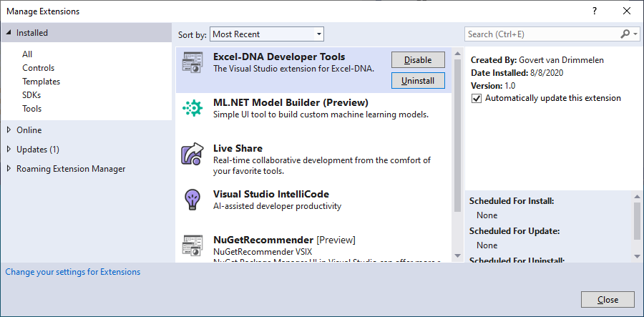Click the Visual Studio IntelliCode lightbulb icon

pyautogui.click(x=192, y=200)
